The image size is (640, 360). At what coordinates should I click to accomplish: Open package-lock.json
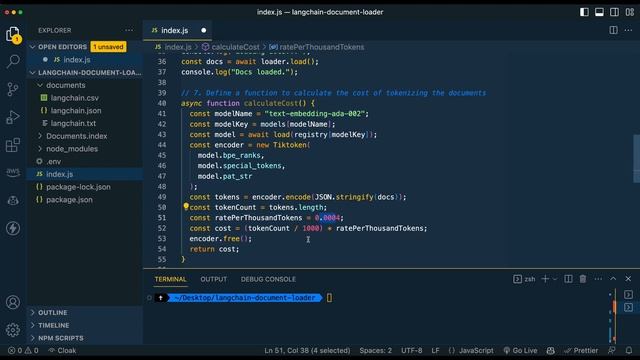pyautogui.click(x=78, y=187)
